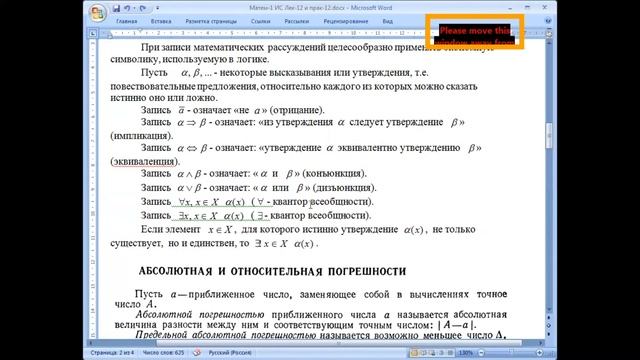
Task: Open the round Office button menu
Action: (98, 13)
